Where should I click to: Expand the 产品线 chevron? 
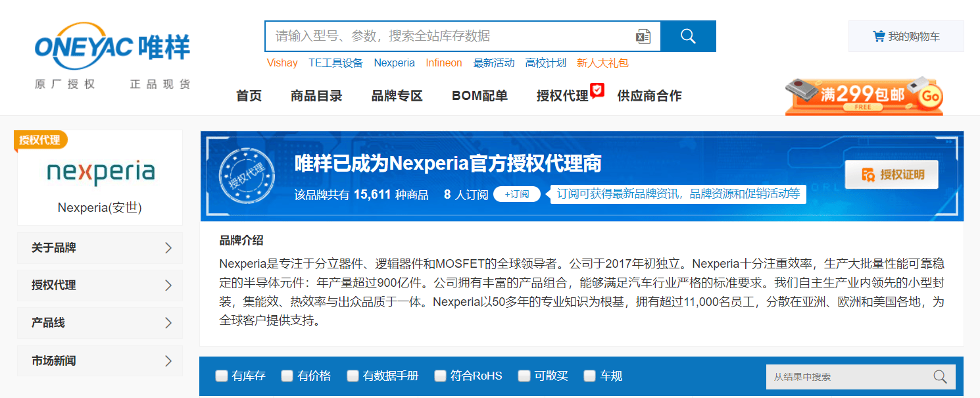click(168, 323)
